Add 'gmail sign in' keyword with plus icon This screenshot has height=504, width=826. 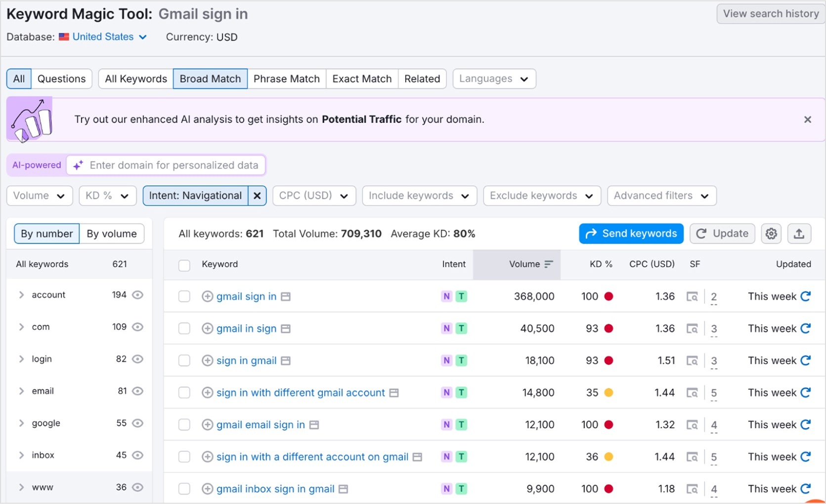tap(207, 296)
